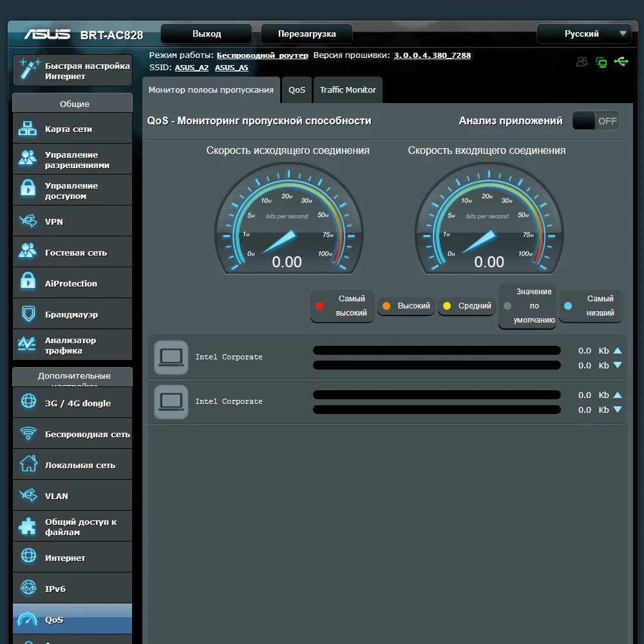Click second device's download arrow icon
The height and width of the screenshot is (644, 644).
coord(618,410)
